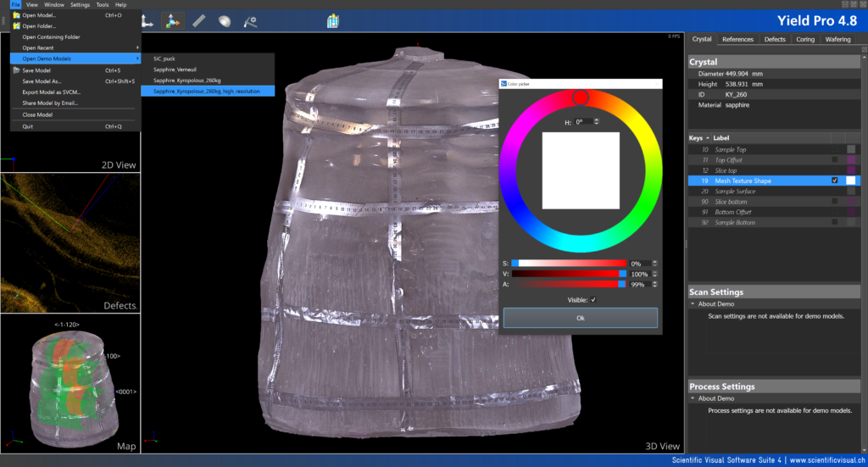Collapse About Demo under Scan Settings
The image size is (868, 467).
693,303
